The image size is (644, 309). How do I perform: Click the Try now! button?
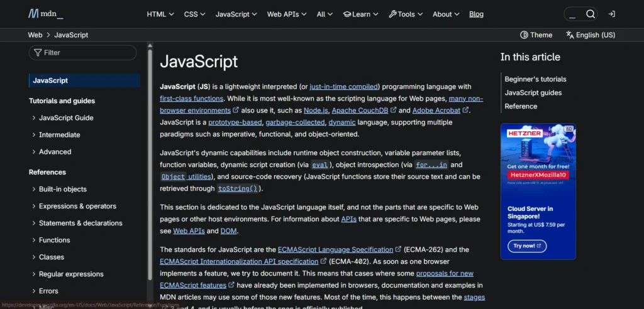[527, 246]
